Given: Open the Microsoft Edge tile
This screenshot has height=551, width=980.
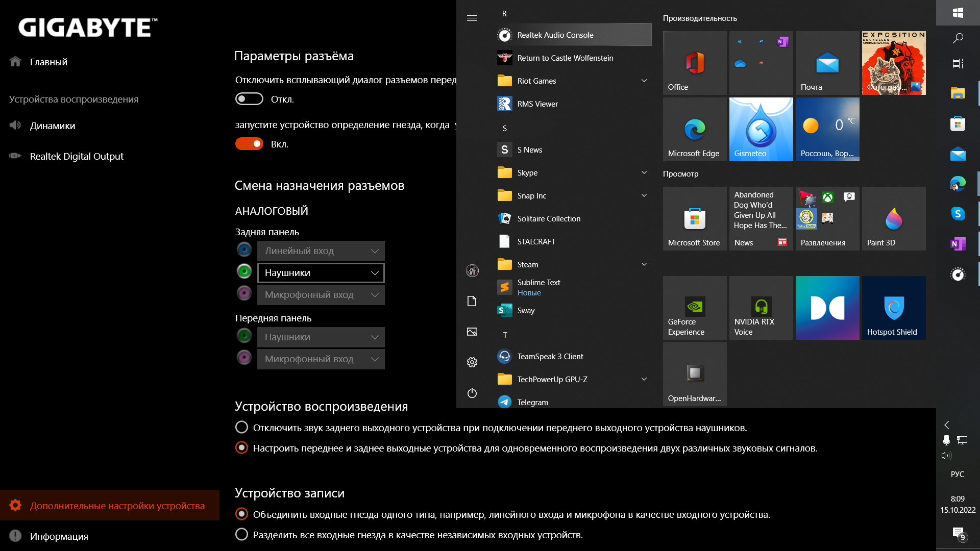Looking at the screenshot, I should pos(695,129).
